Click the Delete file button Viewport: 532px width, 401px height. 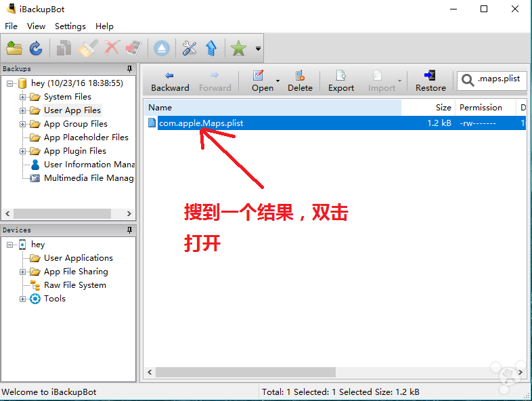click(300, 81)
